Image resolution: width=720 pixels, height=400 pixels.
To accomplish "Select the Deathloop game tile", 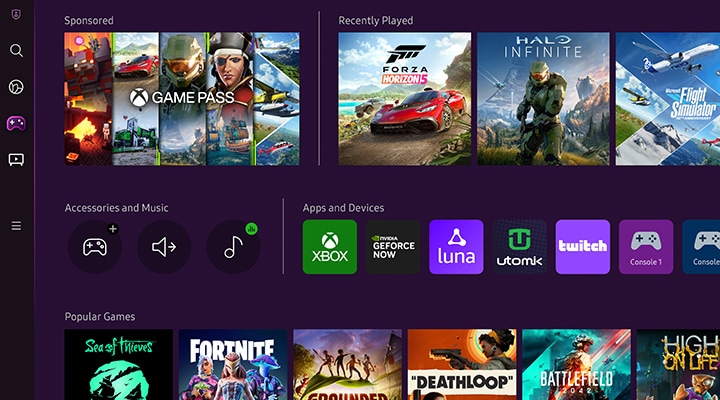I will pos(461,365).
